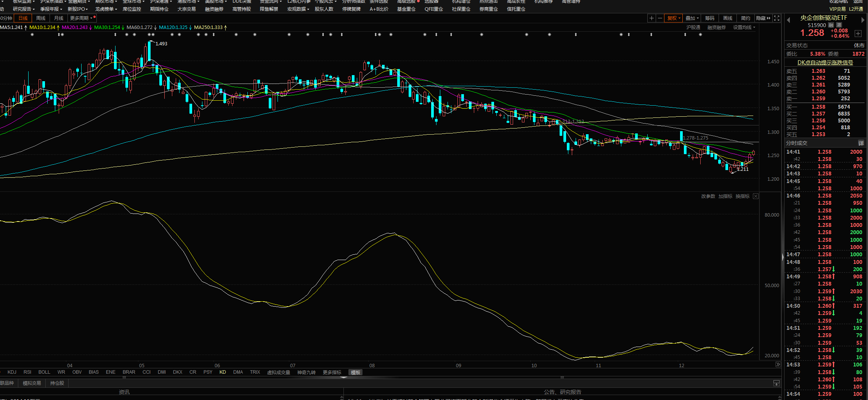
Task: Click the 模板 template button
Action: tap(356, 373)
